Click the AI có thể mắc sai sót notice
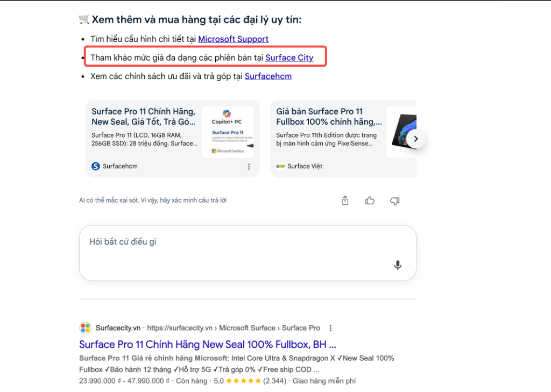 [x=153, y=200]
